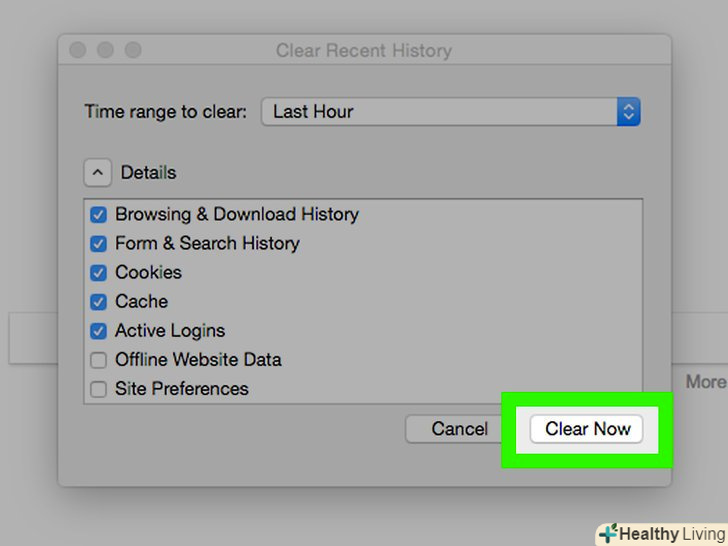
Task: Untick the Cookies checkbox
Action: click(x=98, y=272)
